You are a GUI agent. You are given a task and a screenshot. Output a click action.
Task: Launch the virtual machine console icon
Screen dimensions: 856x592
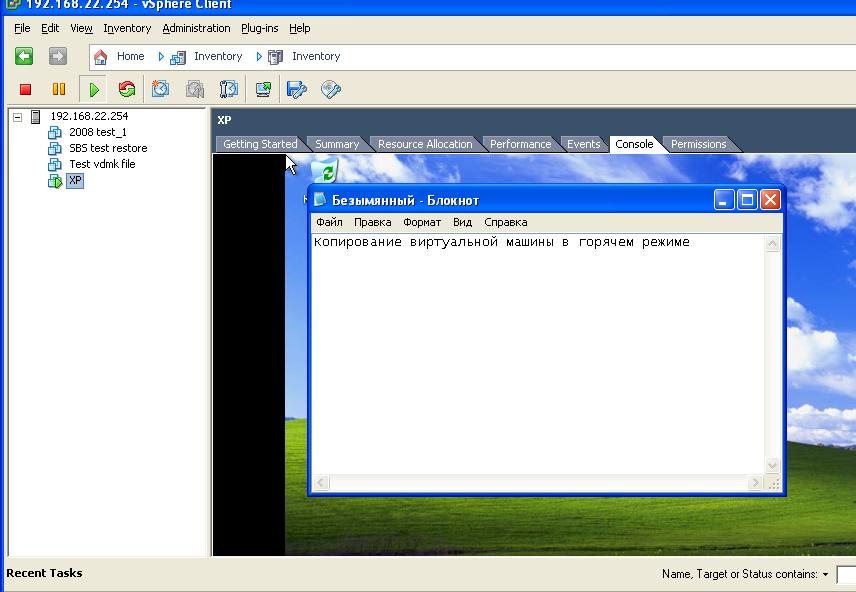(264, 89)
